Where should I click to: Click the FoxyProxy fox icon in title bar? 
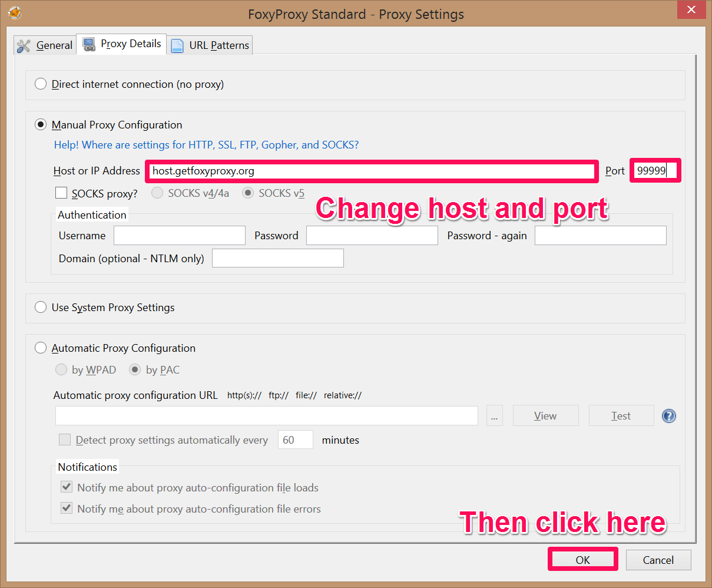[15, 13]
